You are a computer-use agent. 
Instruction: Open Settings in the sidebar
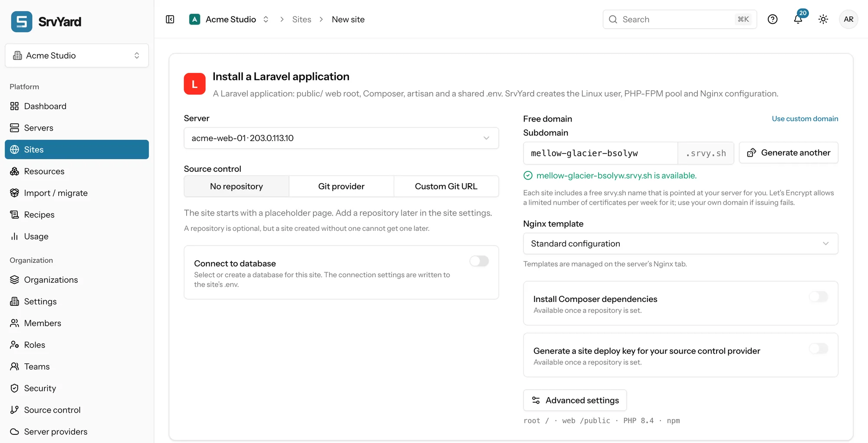pos(77,302)
